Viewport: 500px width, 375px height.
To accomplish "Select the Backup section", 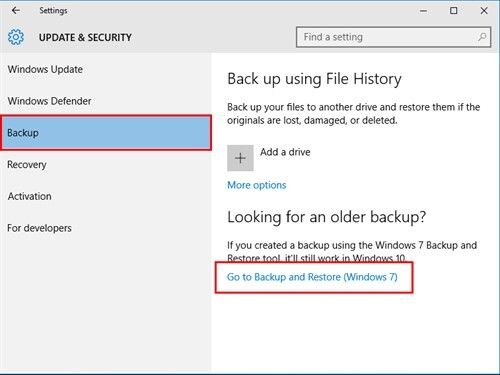I will point(106,133).
